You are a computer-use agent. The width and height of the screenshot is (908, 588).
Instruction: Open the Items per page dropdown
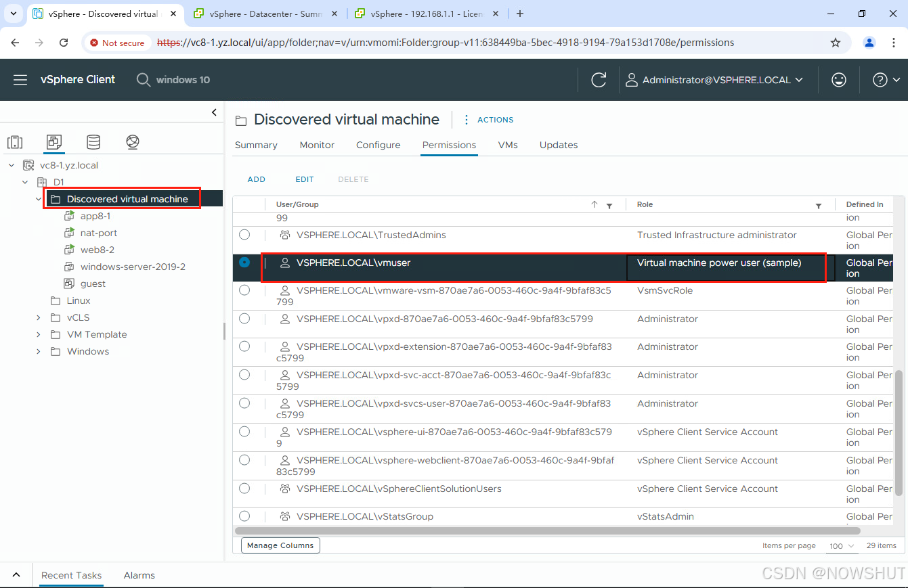842,545
